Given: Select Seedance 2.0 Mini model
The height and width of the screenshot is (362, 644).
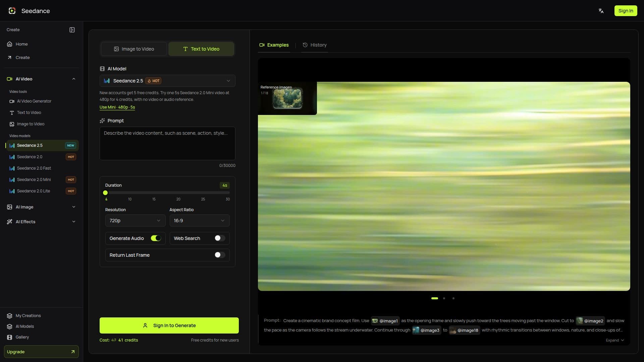Looking at the screenshot, I should (x=43, y=179).
